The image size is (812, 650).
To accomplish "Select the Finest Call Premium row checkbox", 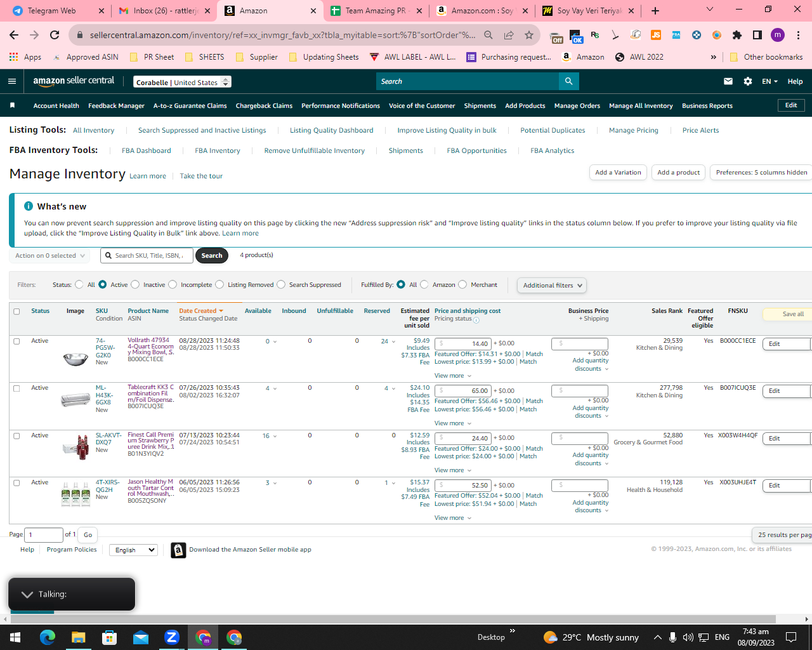I will (16, 435).
